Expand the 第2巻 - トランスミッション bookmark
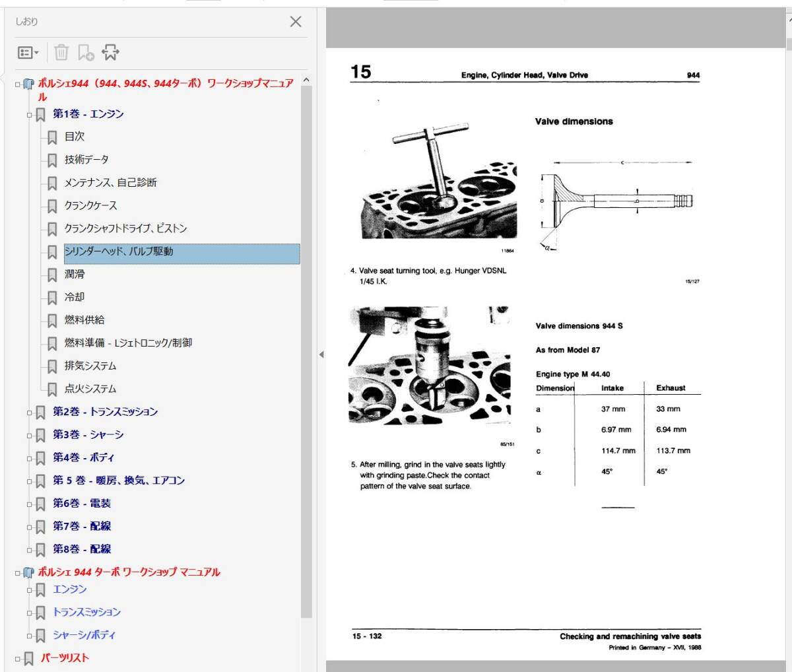The image size is (792, 672). 29,413
